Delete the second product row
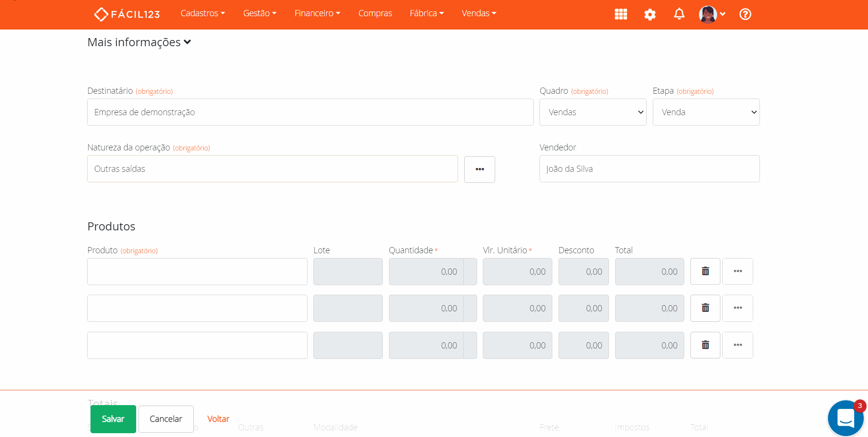 click(705, 308)
